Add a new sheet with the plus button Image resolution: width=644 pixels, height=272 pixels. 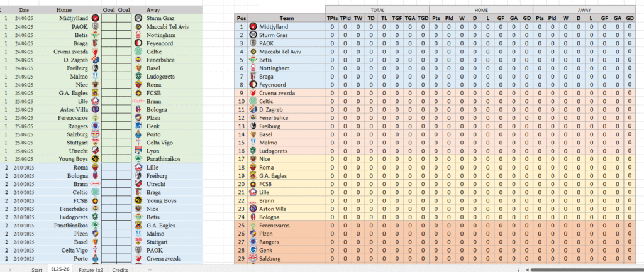pos(150,269)
